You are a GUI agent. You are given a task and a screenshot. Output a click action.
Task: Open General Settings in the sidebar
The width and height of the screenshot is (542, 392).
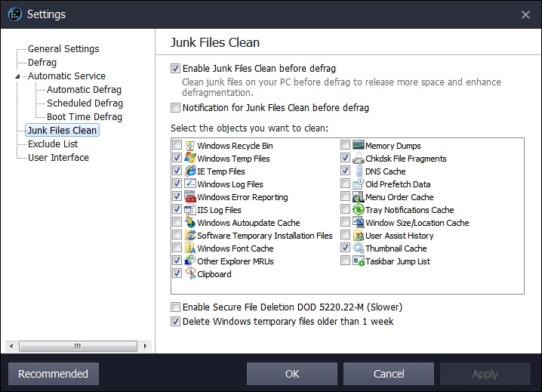(63, 49)
